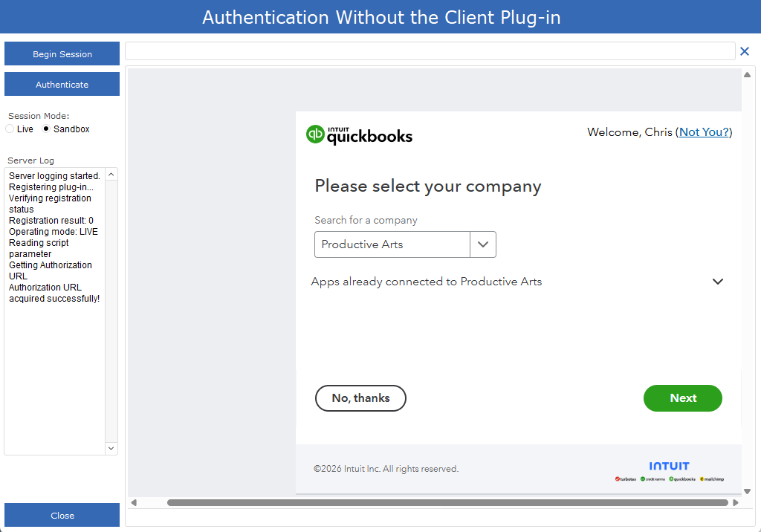The width and height of the screenshot is (761, 532).
Task: Click Server Log scroll-up arrow
Action: 111,174
